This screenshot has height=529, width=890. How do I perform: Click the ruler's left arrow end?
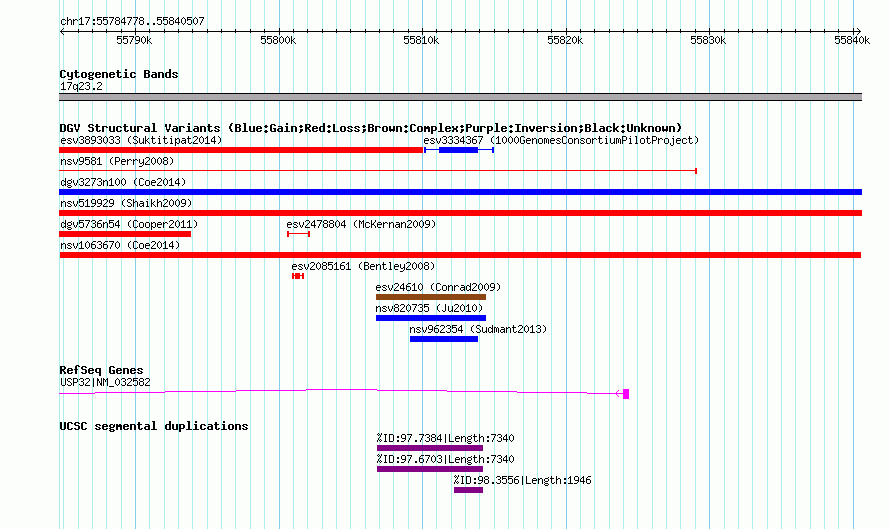tap(62, 31)
